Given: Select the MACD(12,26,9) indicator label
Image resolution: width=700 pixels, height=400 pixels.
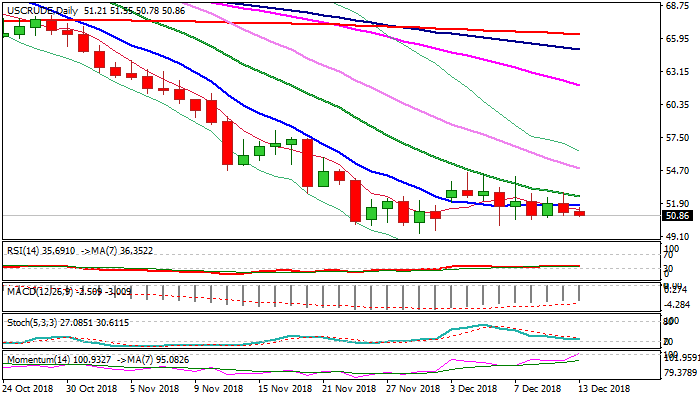Looking at the screenshot, I should pyautogui.click(x=38, y=290).
